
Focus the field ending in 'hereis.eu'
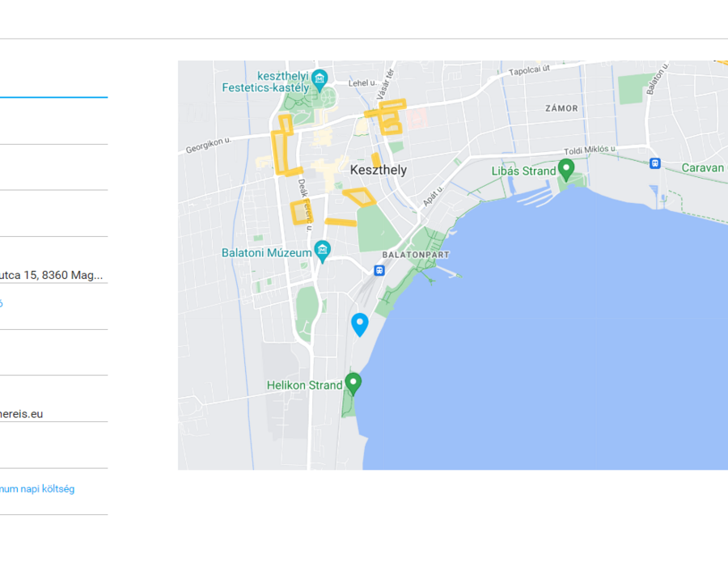pos(54,414)
